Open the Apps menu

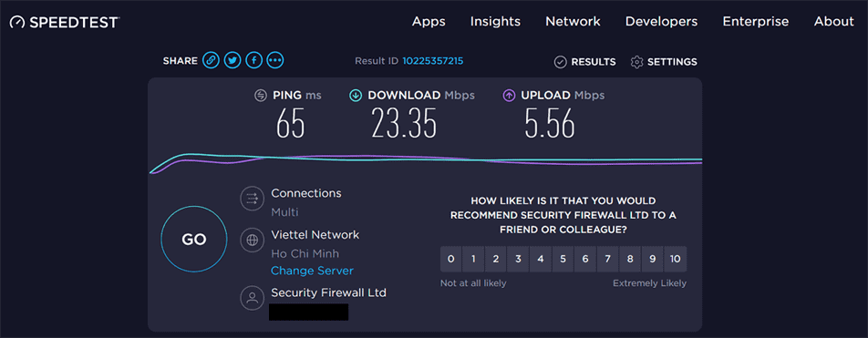pyautogui.click(x=429, y=22)
